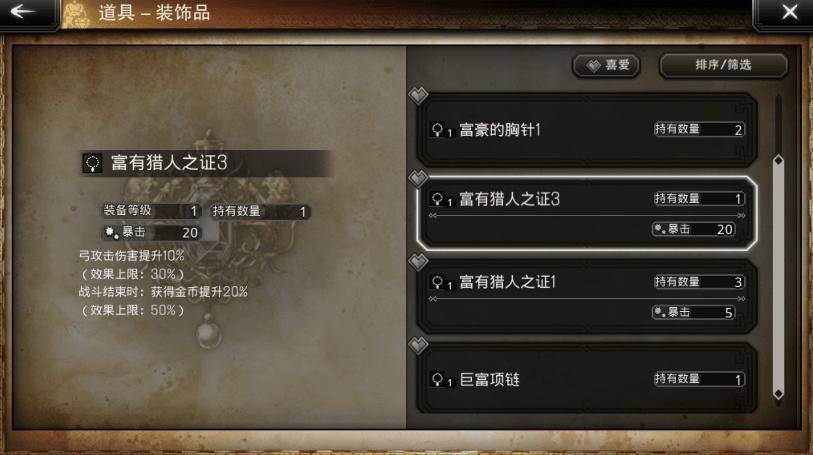Open the 排序/筛选 sort filter menu
This screenshot has width=813, height=455.
coord(723,65)
